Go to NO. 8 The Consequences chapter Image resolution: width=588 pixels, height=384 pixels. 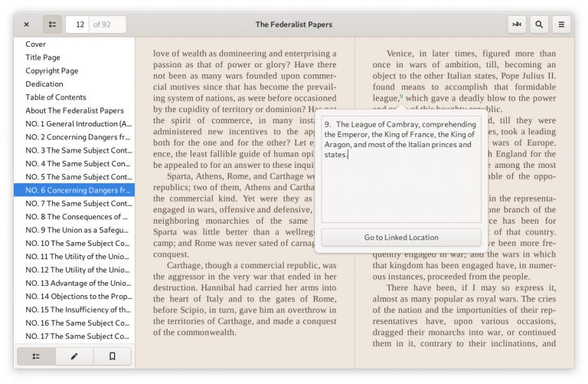coord(74,217)
